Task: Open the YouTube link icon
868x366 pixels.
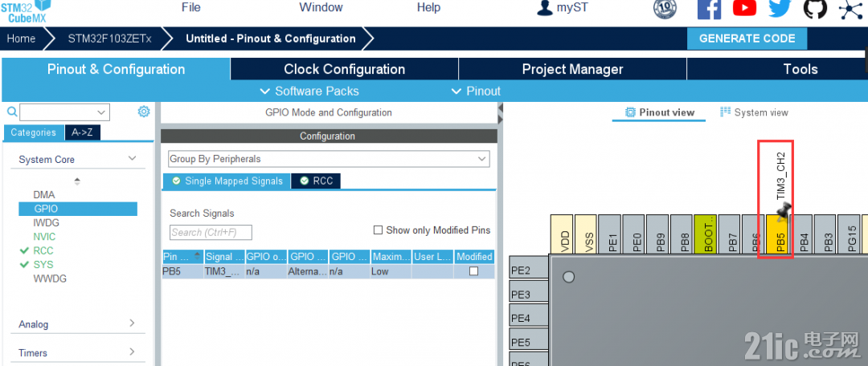Action: pos(744,8)
